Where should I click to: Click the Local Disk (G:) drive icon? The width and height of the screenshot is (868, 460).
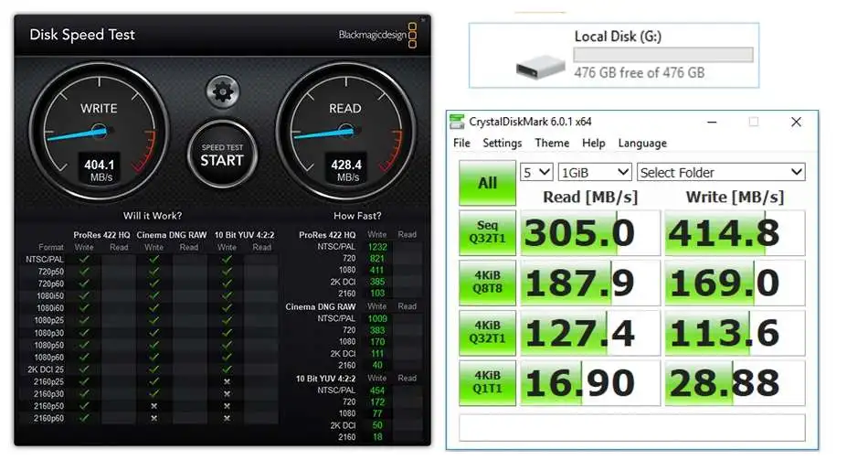pos(540,67)
